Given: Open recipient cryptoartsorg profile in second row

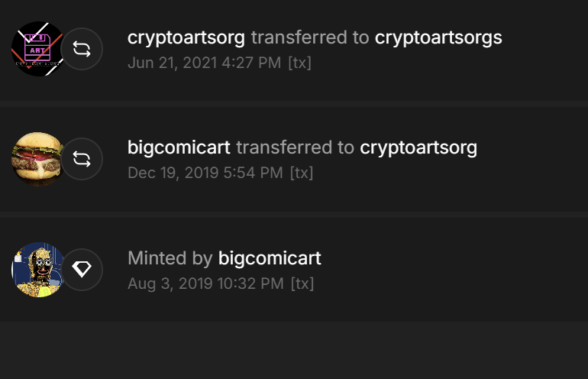Looking at the screenshot, I should click(x=418, y=147).
